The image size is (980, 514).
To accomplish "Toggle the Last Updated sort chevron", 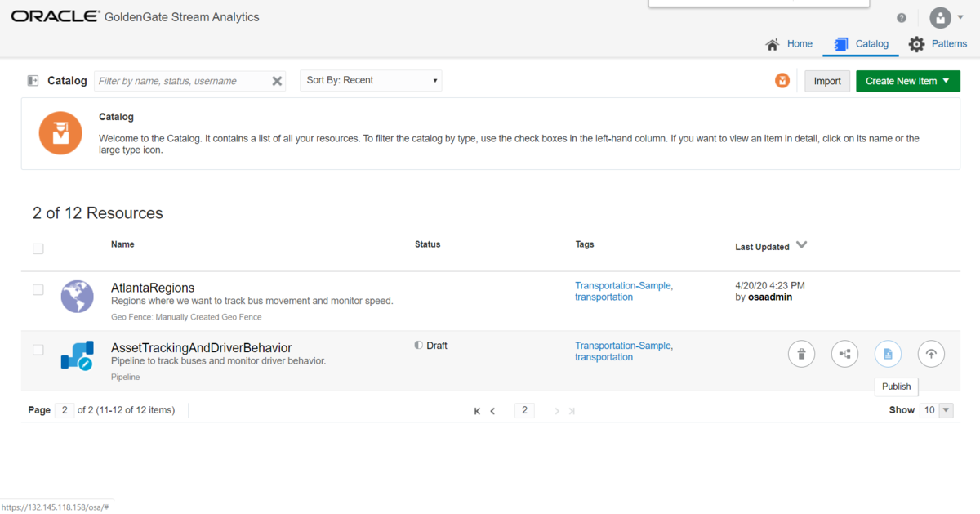I will point(801,245).
